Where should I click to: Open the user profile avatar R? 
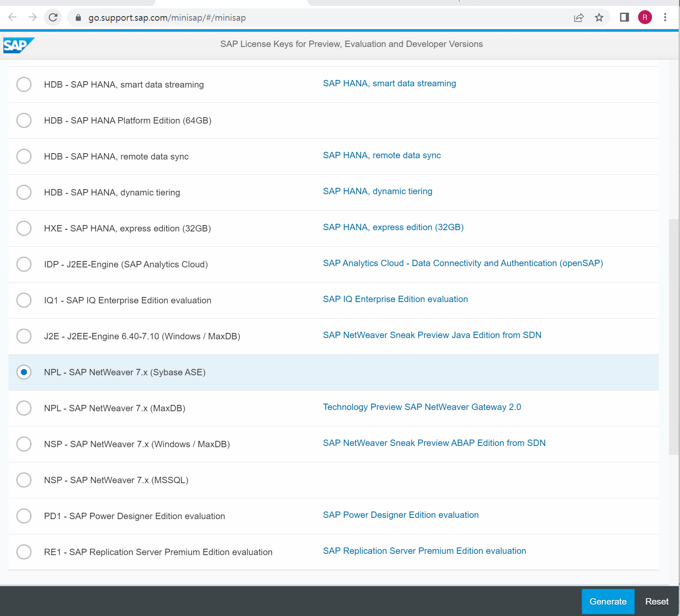click(645, 17)
